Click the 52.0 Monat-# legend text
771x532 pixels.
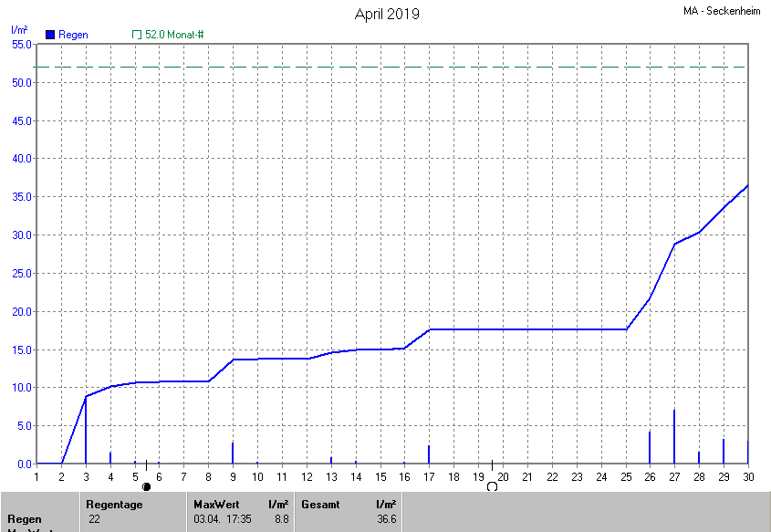point(174,35)
